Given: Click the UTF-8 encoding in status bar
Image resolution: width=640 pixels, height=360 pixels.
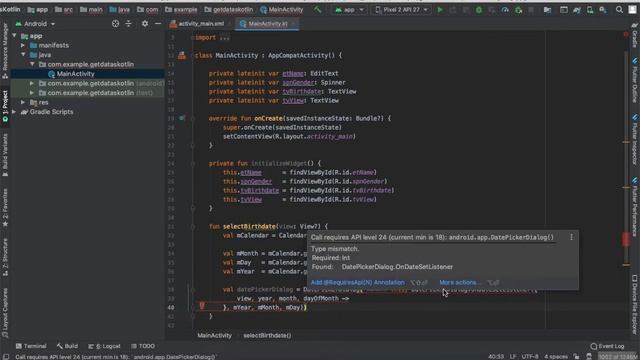Looking at the screenshot, I should point(530,356).
